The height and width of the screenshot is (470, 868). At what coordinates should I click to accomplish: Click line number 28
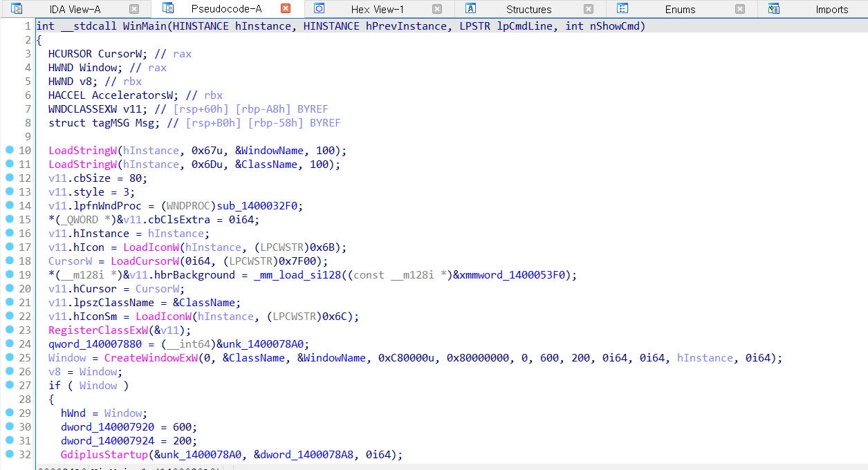[25, 399]
